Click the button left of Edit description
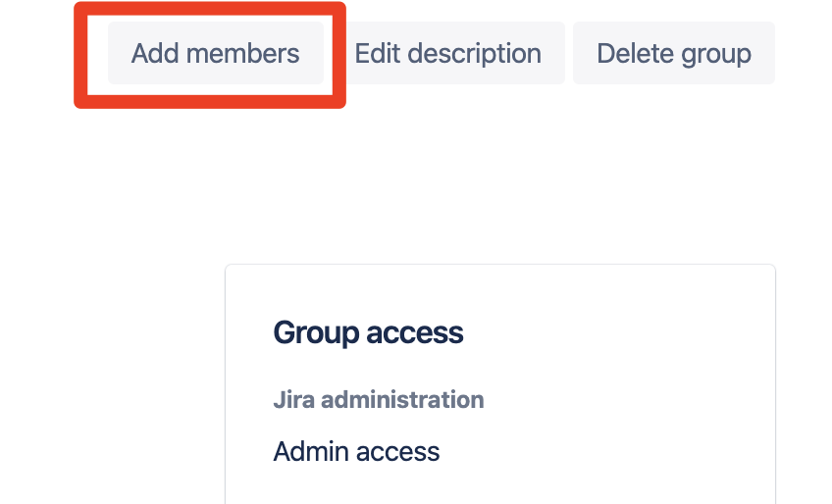The height and width of the screenshot is (504, 832). coord(215,53)
